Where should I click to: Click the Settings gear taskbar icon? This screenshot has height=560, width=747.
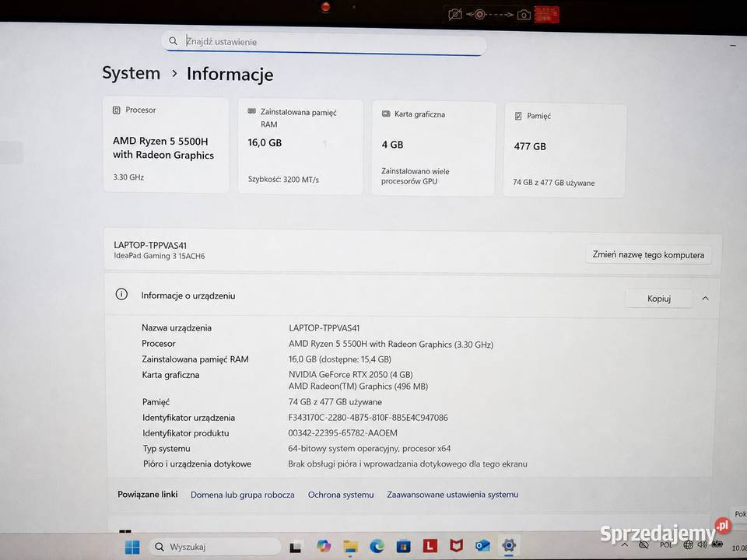pos(508,544)
